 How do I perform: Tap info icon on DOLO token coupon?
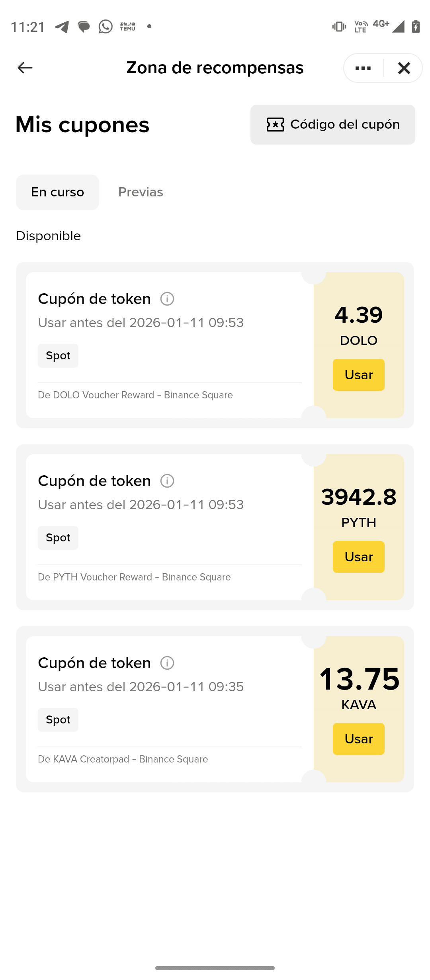coord(167,299)
